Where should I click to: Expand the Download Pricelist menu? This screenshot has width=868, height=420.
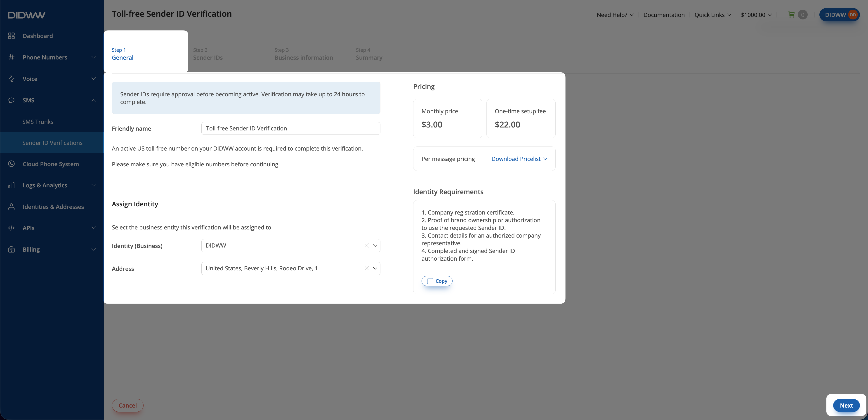(x=519, y=159)
